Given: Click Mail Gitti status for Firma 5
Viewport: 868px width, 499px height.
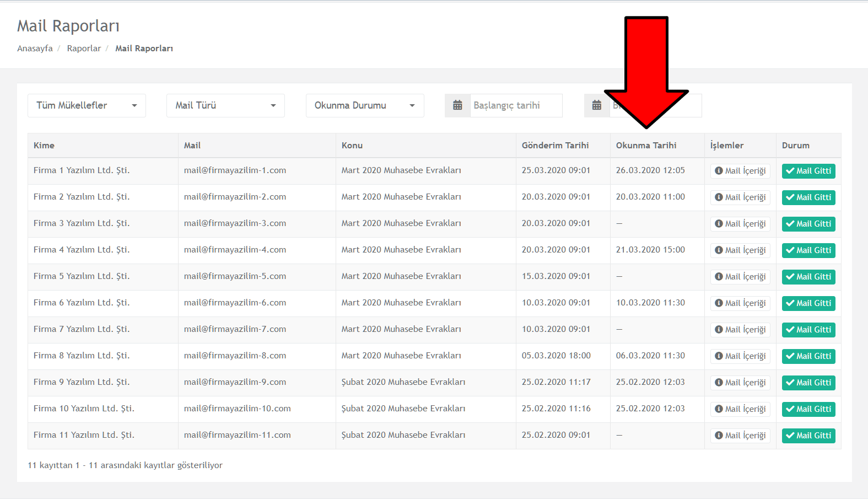Looking at the screenshot, I should [x=808, y=277].
